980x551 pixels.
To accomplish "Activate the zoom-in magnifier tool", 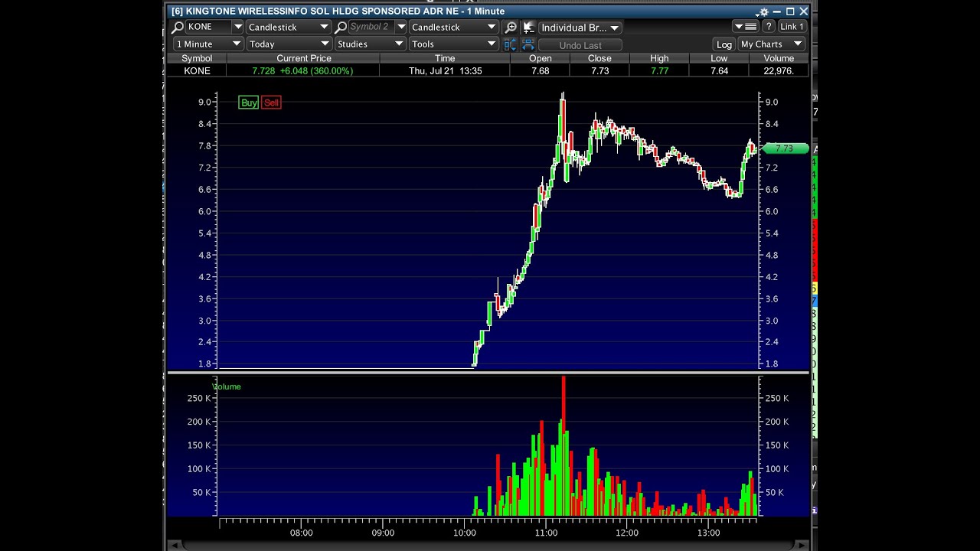I will [x=511, y=27].
